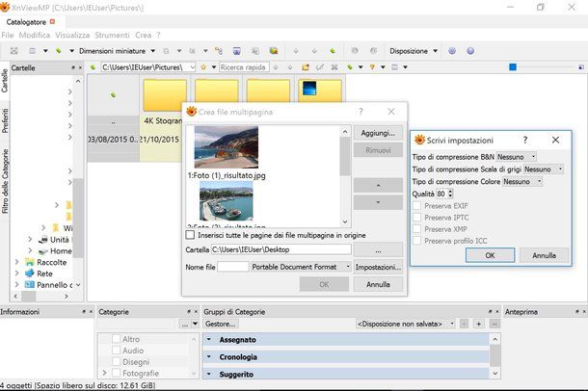The height and width of the screenshot is (391, 588).
Task: Click Gestore... button
Action: click(x=221, y=324)
